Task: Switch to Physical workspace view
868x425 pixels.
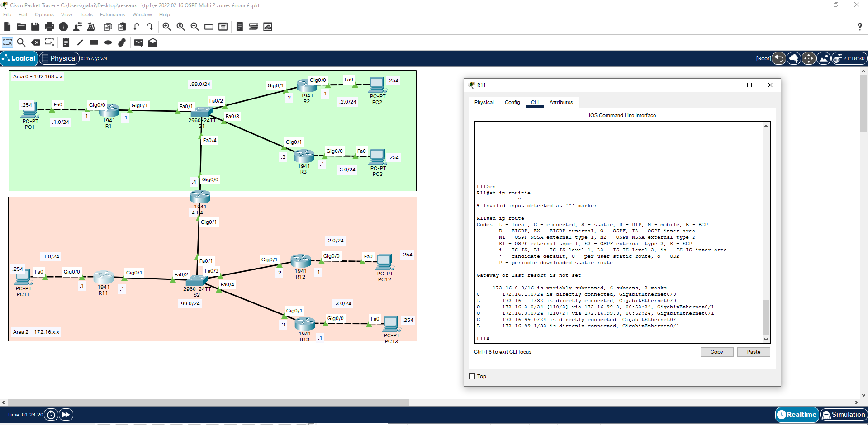Action: [x=59, y=58]
